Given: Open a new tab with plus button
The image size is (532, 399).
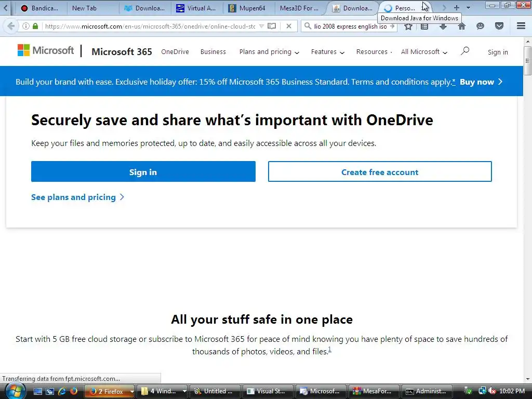Looking at the screenshot, I should [456, 7].
